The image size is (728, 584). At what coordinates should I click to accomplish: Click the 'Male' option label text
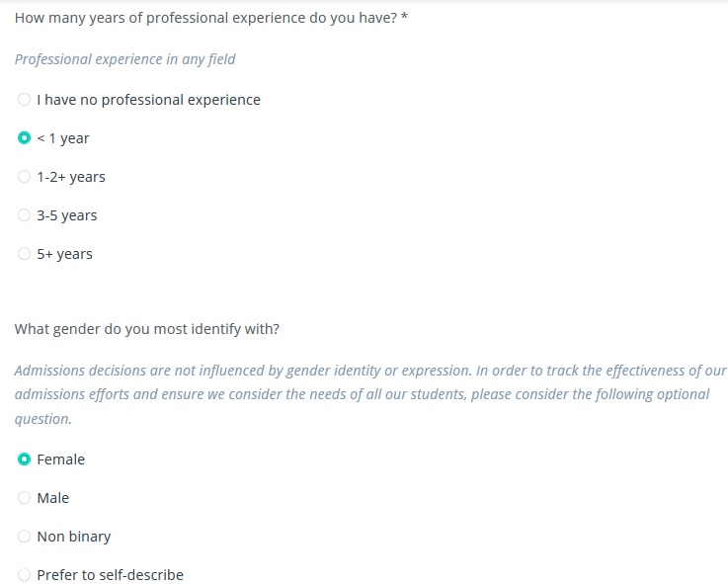pos(53,498)
